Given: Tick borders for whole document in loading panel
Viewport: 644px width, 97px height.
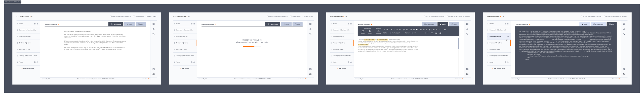Looking at the screenshot, I should click(291, 16).
